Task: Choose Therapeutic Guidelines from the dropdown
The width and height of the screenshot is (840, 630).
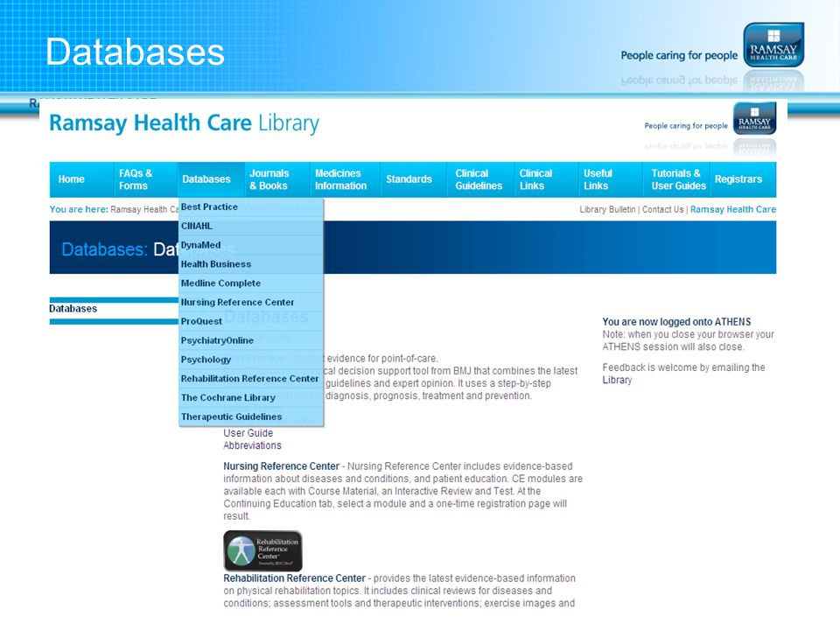Action: tap(251, 416)
